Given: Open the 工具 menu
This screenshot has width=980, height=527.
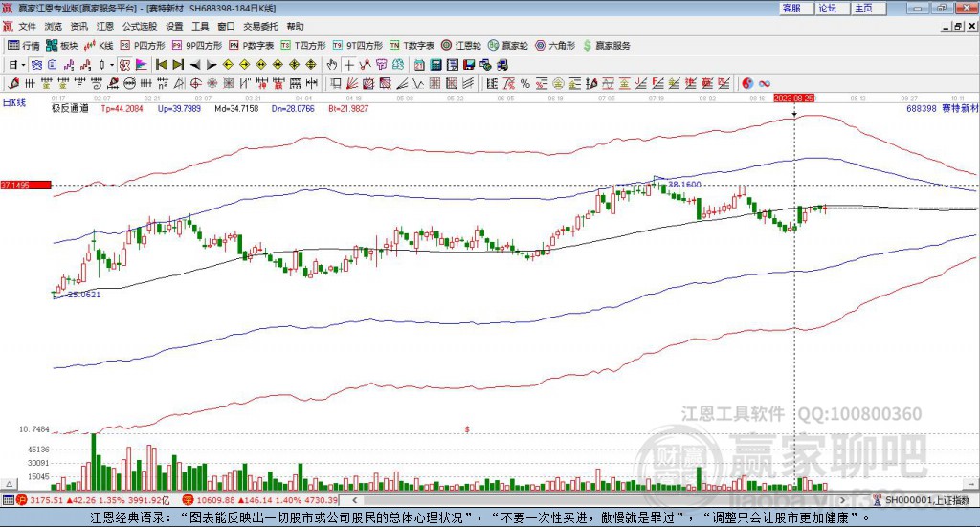Looking at the screenshot, I should pyautogui.click(x=200, y=26).
